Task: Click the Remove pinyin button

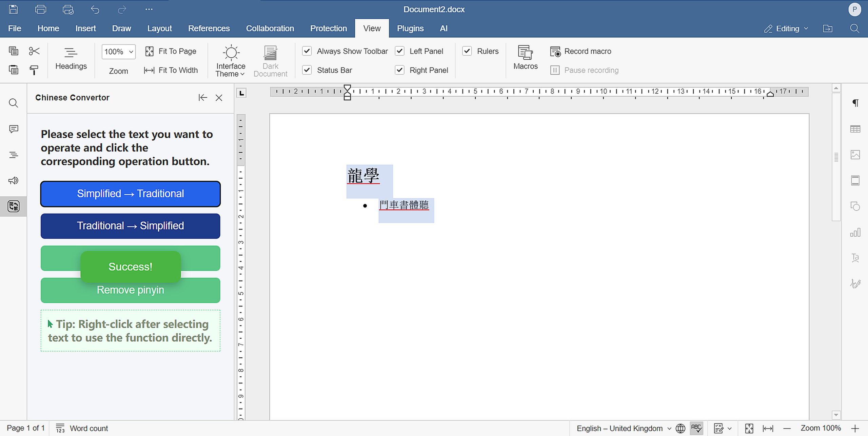Action: (x=131, y=290)
